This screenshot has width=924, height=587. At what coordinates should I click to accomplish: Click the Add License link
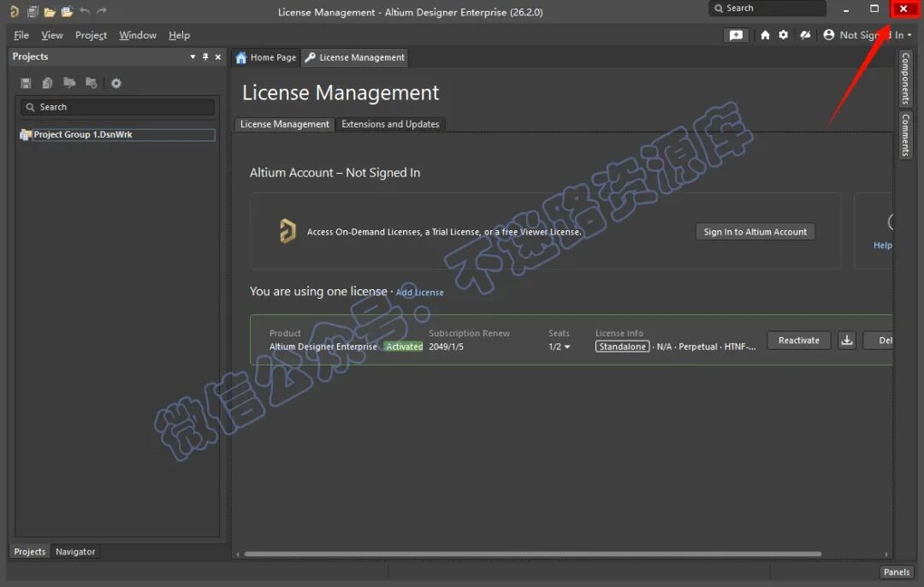[x=419, y=293]
